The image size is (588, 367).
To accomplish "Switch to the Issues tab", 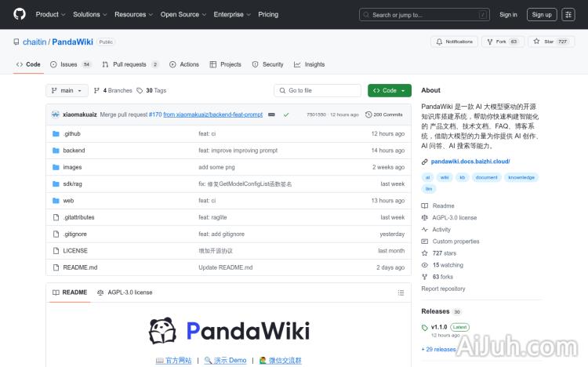I will point(71,64).
